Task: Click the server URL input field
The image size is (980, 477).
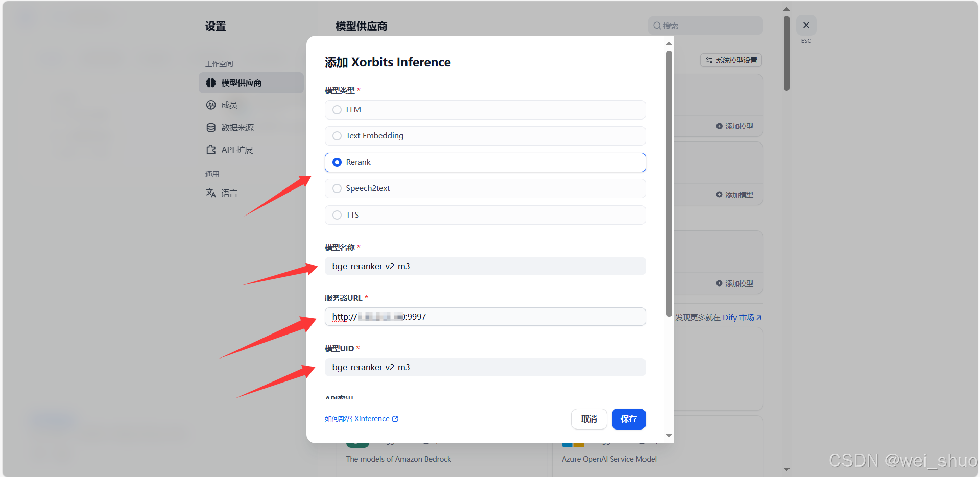Action: [485, 317]
